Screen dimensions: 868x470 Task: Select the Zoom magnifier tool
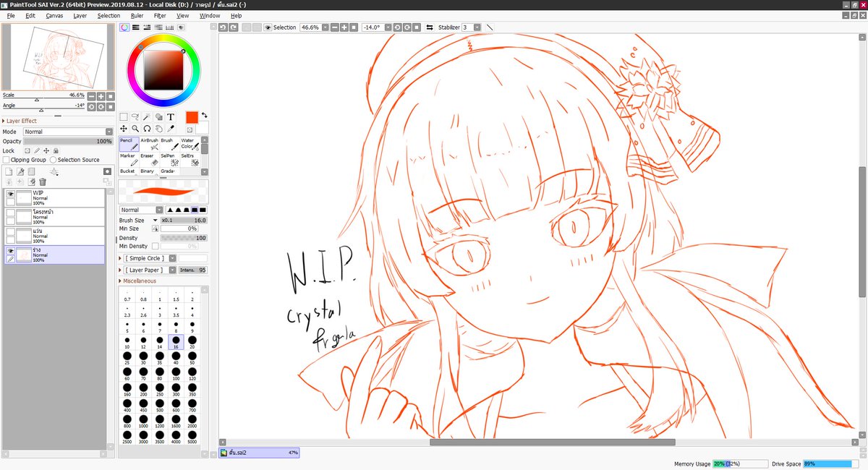[135, 128]
